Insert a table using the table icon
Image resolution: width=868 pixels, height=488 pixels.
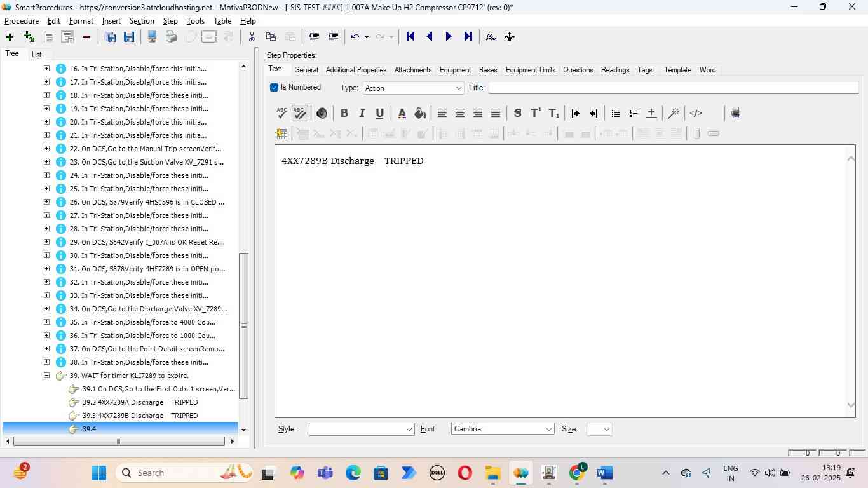tap(281, 133)
